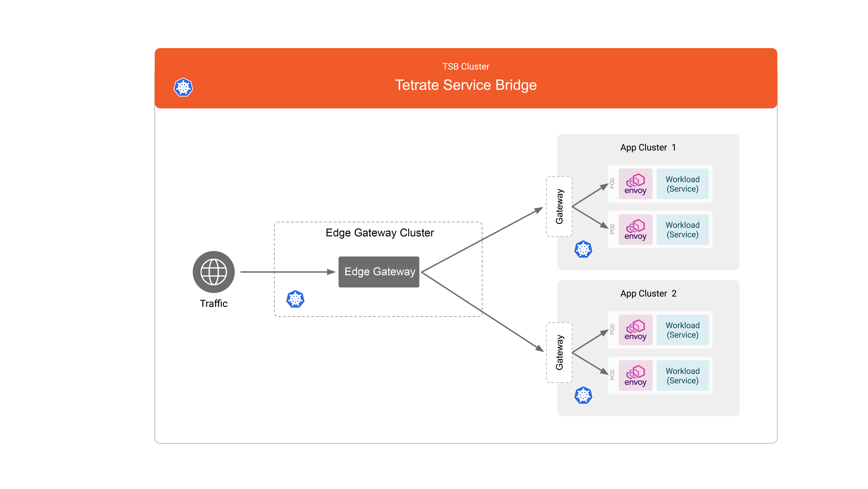Click the Gateway box of App Cluster 2

click(559, 352)
